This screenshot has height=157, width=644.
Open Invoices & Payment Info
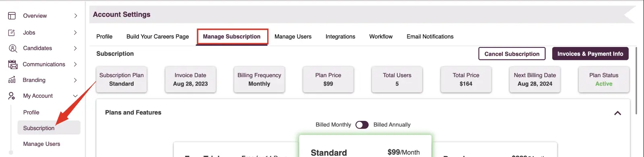click(590, 54)
